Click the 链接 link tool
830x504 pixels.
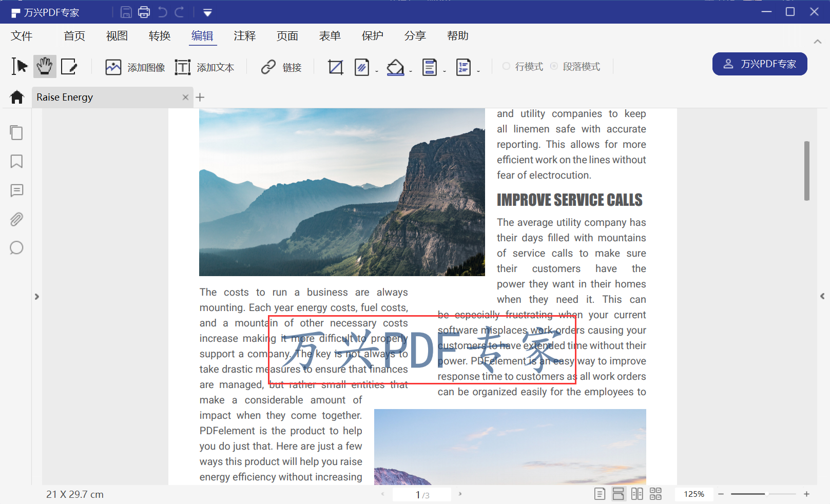point(281,67)
